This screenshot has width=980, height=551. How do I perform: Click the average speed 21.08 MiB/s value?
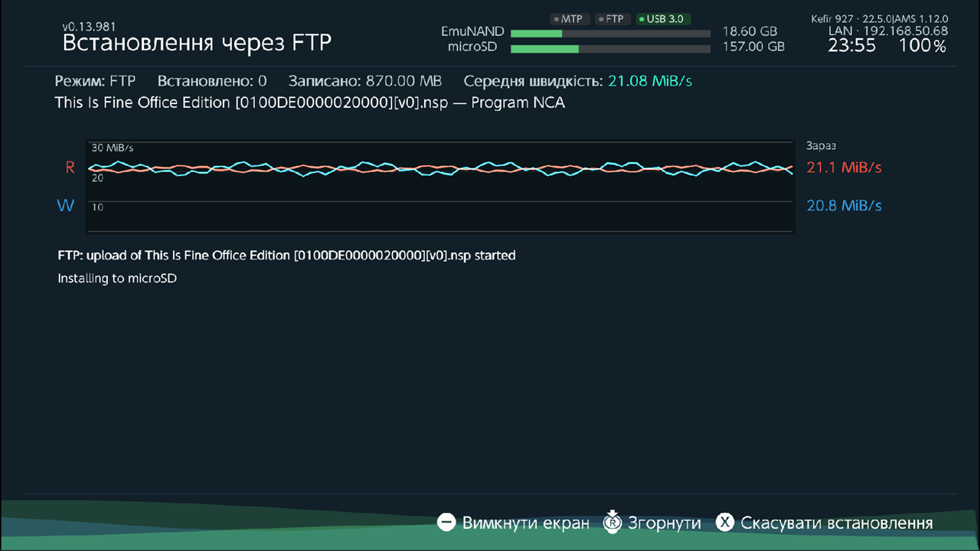coord(650,81)
